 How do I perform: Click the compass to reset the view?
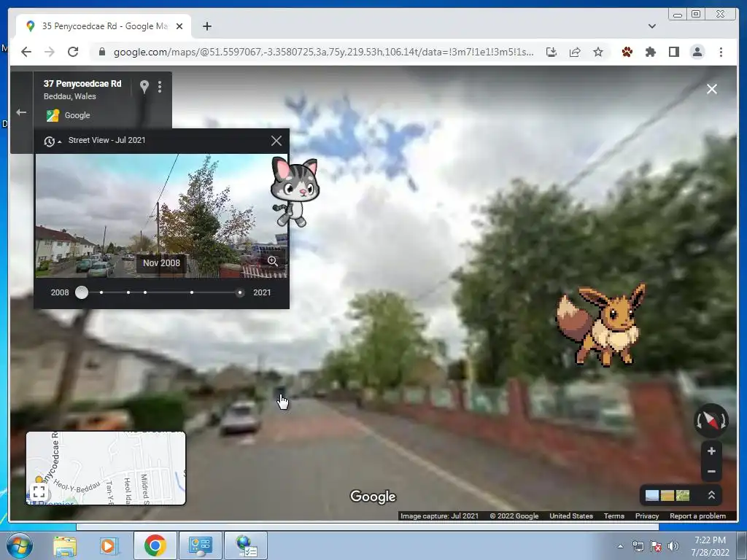coord(711,421)
